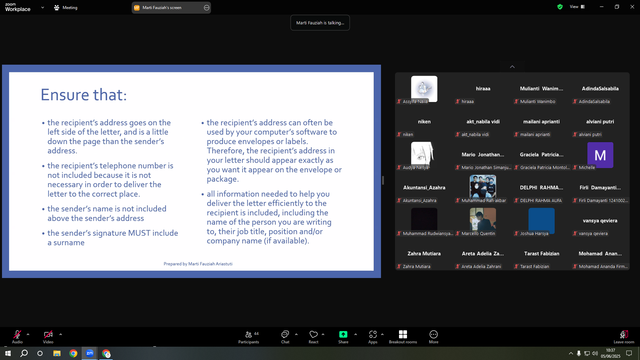Select mailani aprianti's participant tile
This screenshot has height=360, width=640.
541,122
